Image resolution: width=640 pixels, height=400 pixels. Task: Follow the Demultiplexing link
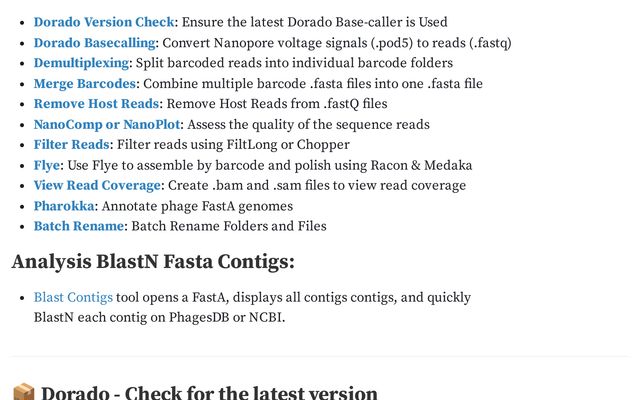(81, 63)
